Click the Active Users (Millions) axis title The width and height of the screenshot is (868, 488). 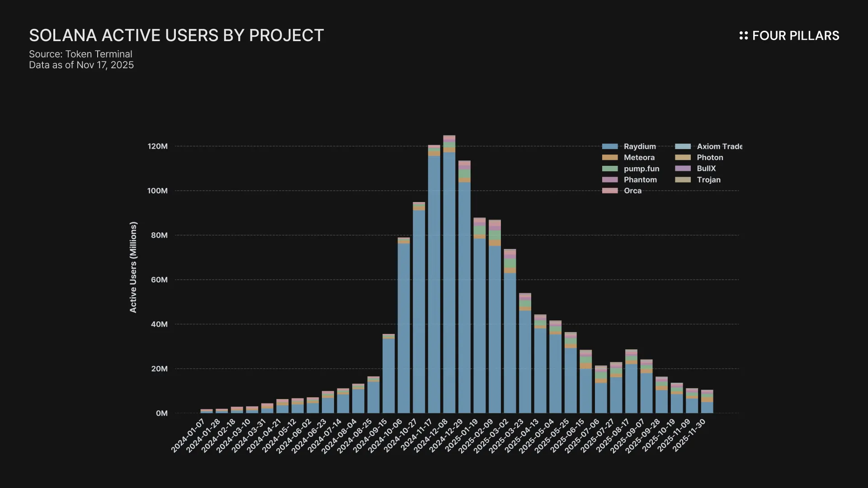[x=133, y=267]
